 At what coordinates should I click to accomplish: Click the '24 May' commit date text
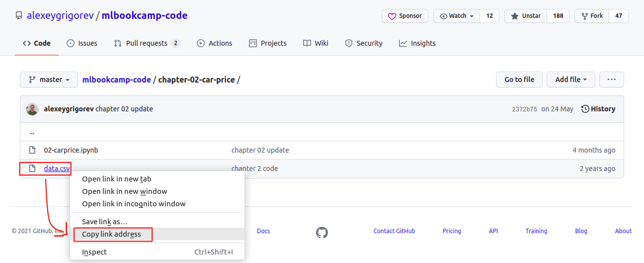pyautogui.click(x=557, y=109)
